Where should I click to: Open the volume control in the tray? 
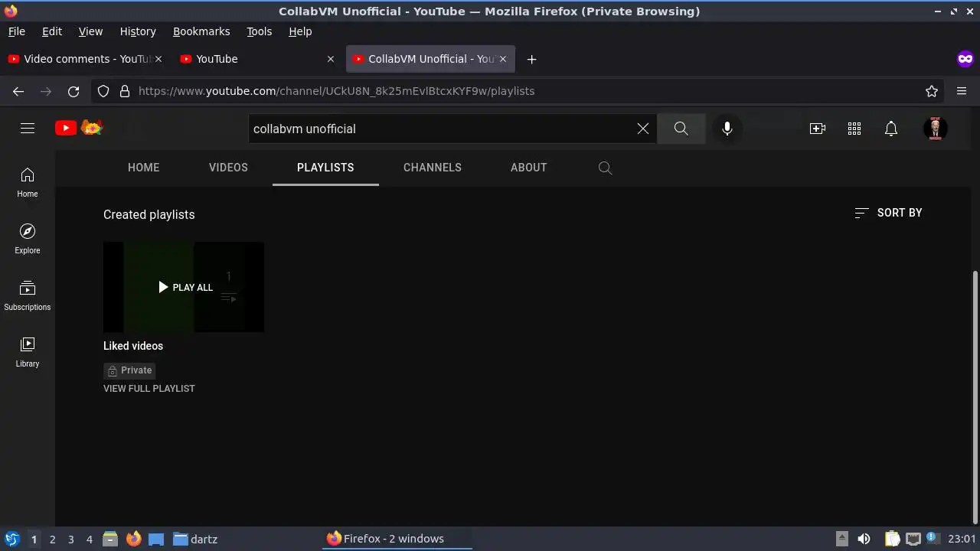(x=864, y=539)
